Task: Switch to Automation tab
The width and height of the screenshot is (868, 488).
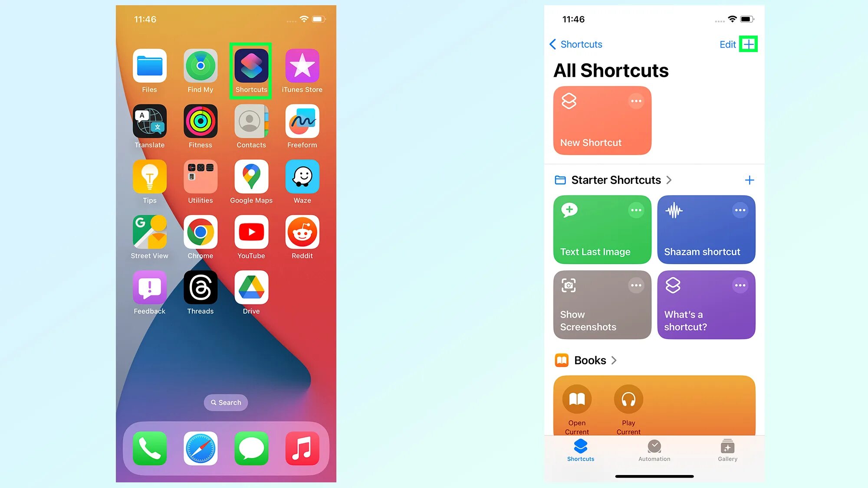Action: point(654,451)
